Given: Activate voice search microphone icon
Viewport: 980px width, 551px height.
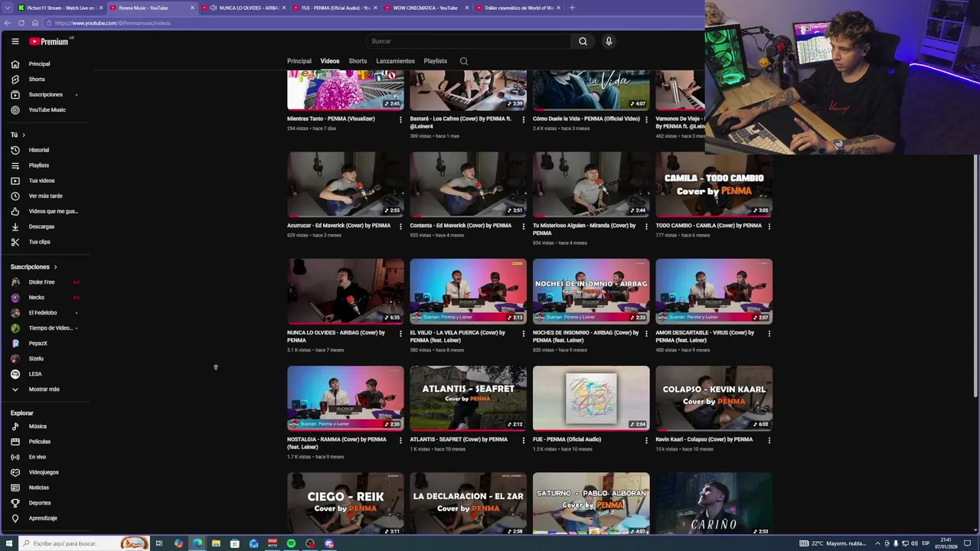Looking at the screenshot, I should pyautogui.click(x=609, y=41).
